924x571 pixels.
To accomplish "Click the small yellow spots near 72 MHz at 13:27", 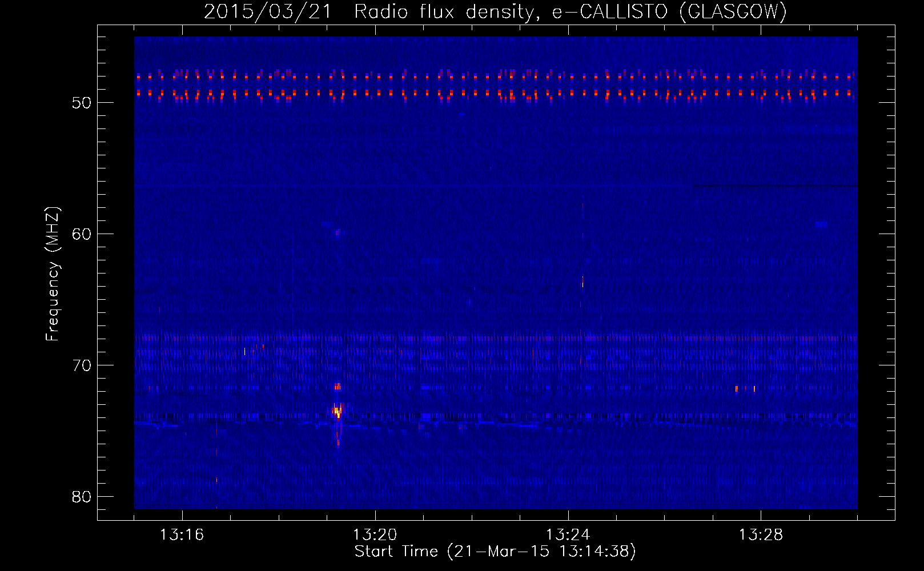I will click(745, 389).
